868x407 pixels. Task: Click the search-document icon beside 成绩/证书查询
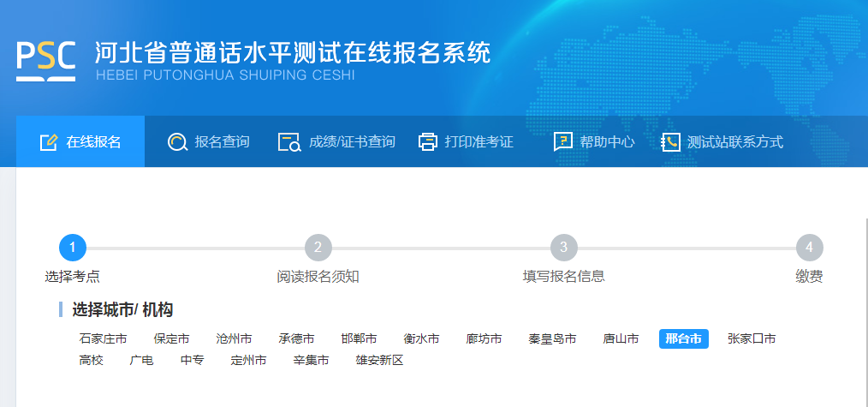pos(289,142)
